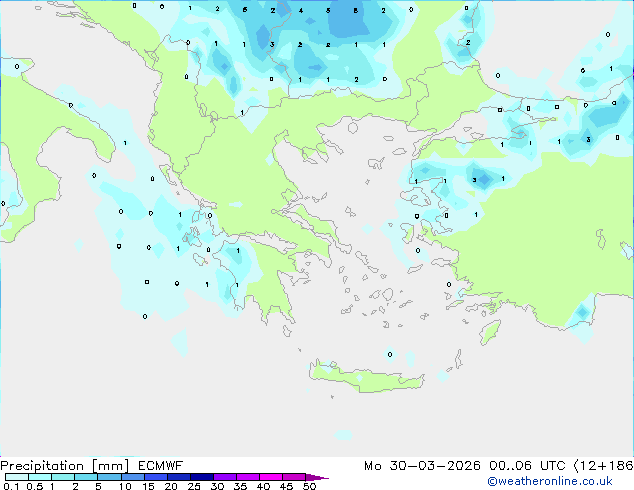Click the legend value '30'
Viewport: 634px width, 490px height.
pos(217,486)
